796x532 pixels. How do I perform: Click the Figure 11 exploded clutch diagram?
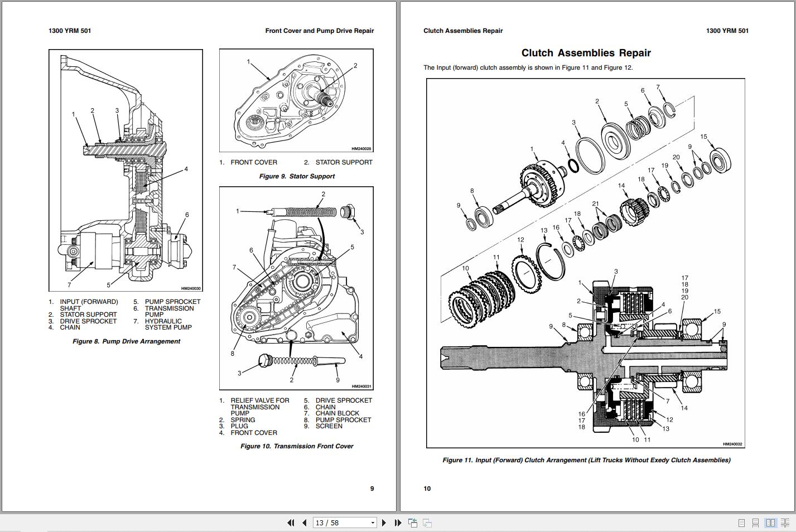click(x=586, y=263)
